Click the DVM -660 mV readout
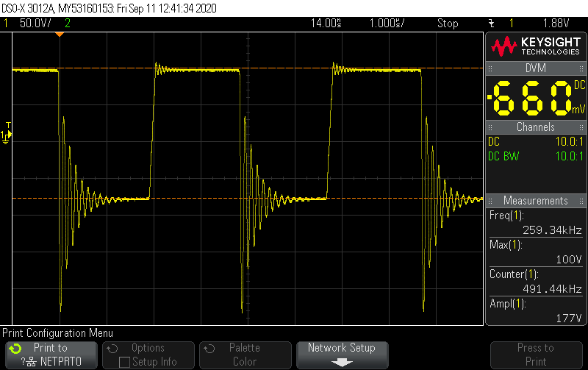588x370 pixels. 536,98
